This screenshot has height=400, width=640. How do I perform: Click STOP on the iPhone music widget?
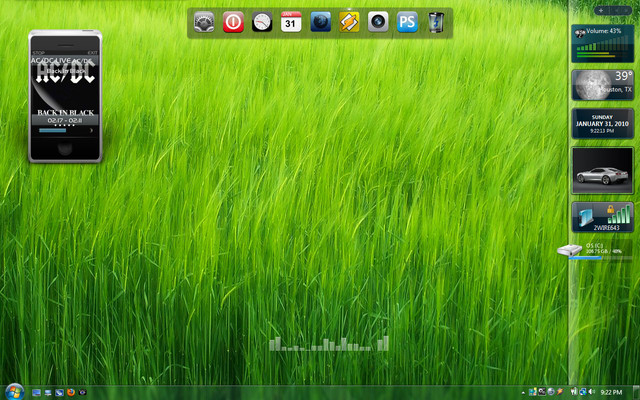38,53
